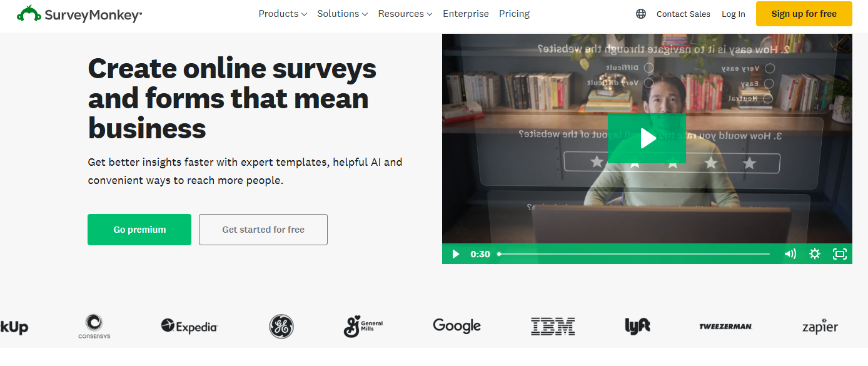Expand the Products menu
Viewport: 868px width, 366px height.
(283, 14)
